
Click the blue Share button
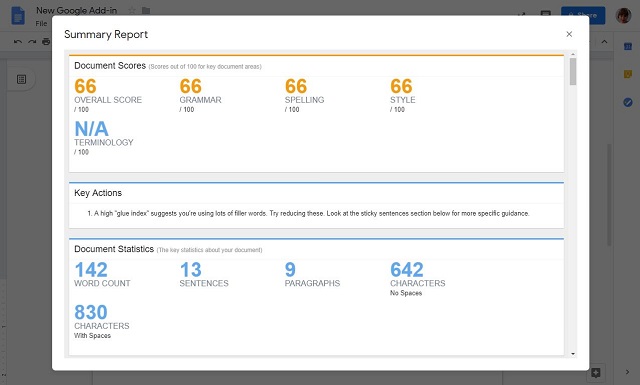click(583, 16)
